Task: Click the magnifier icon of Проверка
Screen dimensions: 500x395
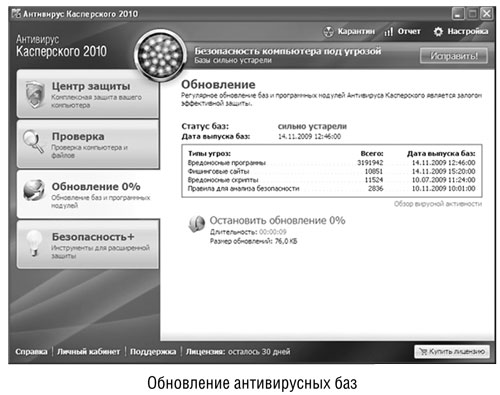Action: [x=33, y=141]
